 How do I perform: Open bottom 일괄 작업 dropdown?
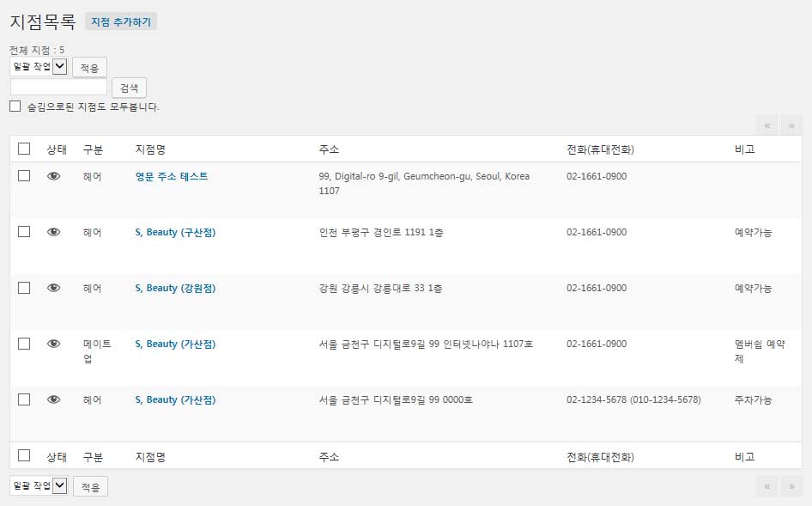(x=39, y=485)
